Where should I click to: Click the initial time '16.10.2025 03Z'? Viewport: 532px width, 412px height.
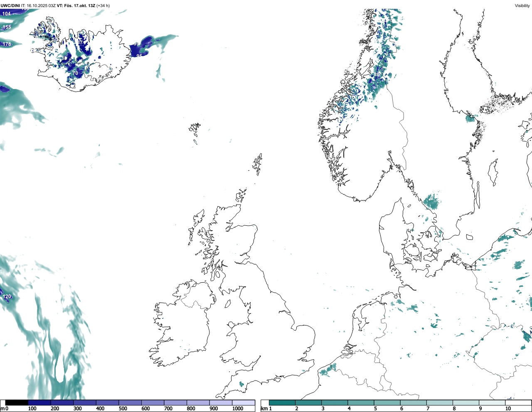tap(42, 6)
